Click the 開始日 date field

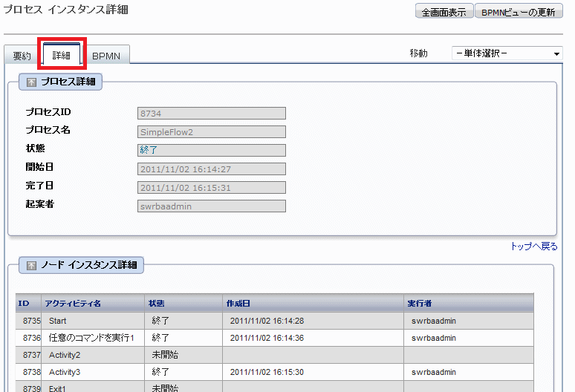point(212,169)
